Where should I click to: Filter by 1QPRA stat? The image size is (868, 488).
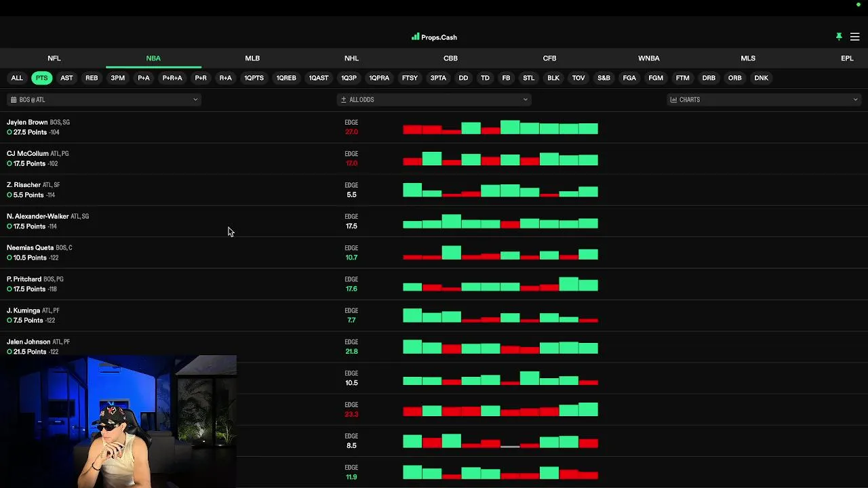coord(379,78)
